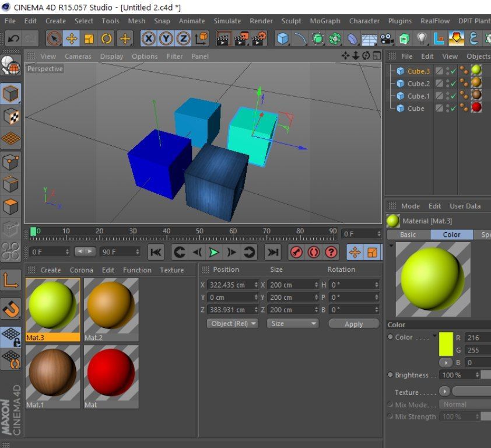
Task: Switch to Model mode icon
Action: [10, 94]
